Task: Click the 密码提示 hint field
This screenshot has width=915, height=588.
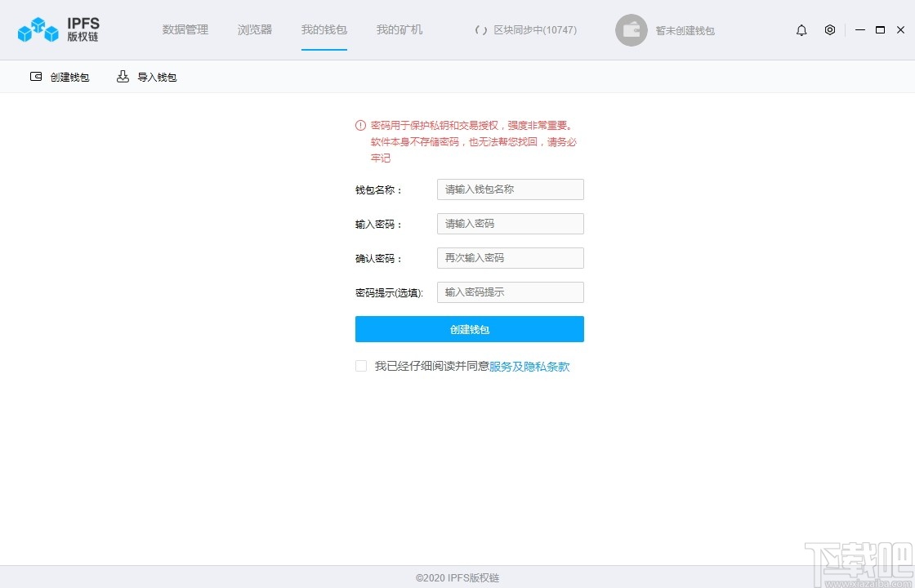Action: pos(510,292)
